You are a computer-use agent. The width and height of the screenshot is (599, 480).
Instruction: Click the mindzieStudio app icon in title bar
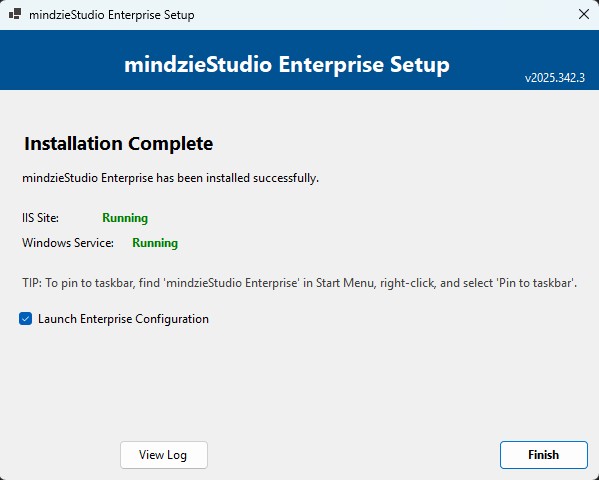(x=15, y=15)
